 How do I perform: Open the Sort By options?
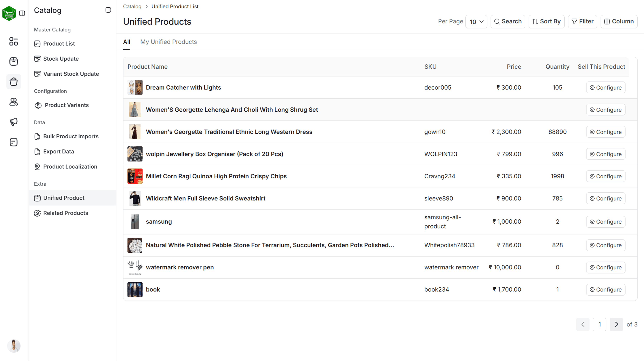[x=546, y=21]
